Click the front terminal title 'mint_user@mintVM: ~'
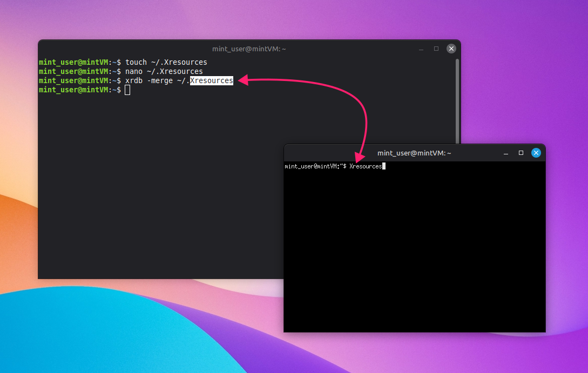The height and width of the screenshot is (373, 588). (414, 153)
